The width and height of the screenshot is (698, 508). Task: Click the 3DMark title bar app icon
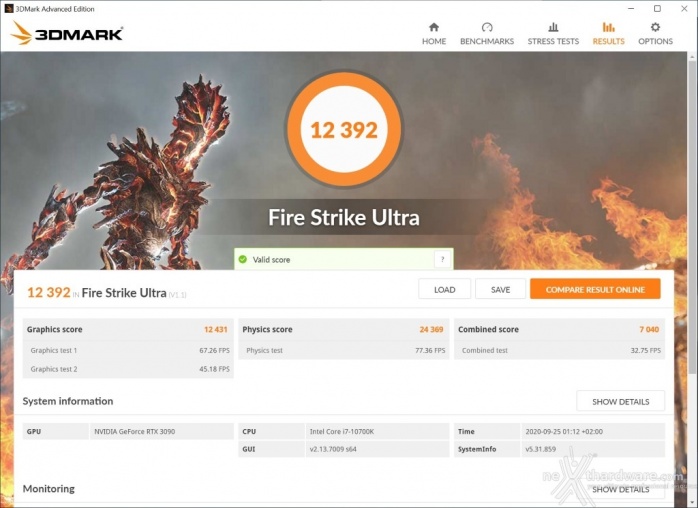(x=8, y=8)
